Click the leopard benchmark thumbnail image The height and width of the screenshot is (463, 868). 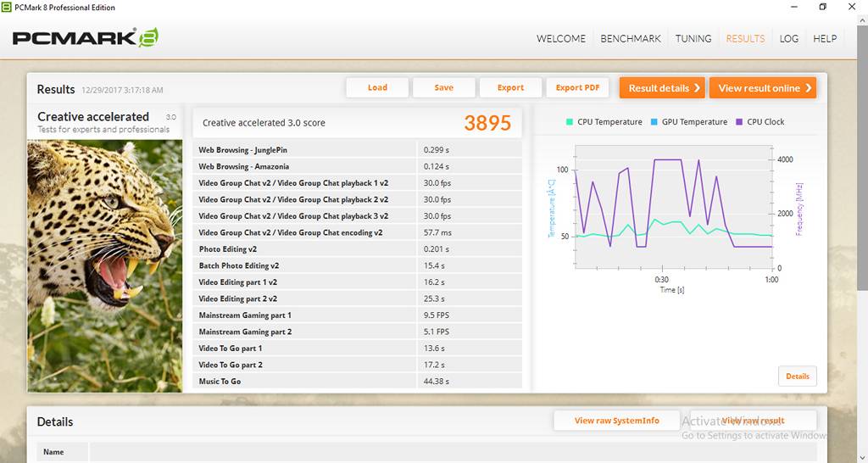click(x=105, y=265)
